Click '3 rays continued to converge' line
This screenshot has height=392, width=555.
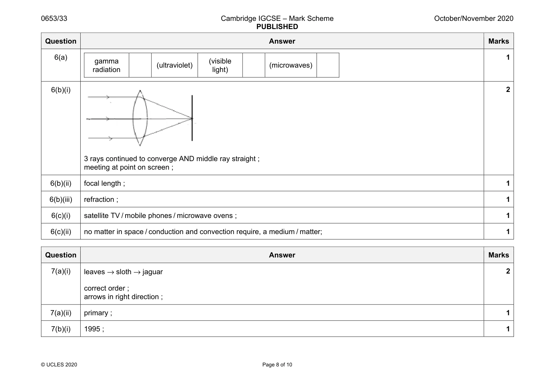point(172,159)
